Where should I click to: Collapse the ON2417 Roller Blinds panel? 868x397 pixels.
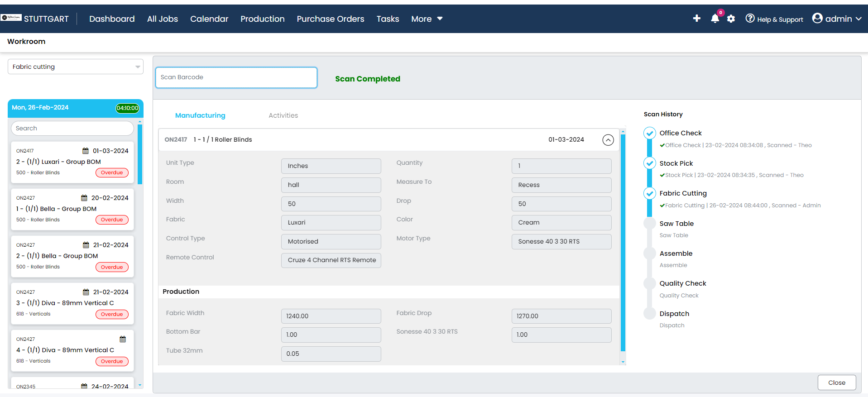(x=608, y=140)
